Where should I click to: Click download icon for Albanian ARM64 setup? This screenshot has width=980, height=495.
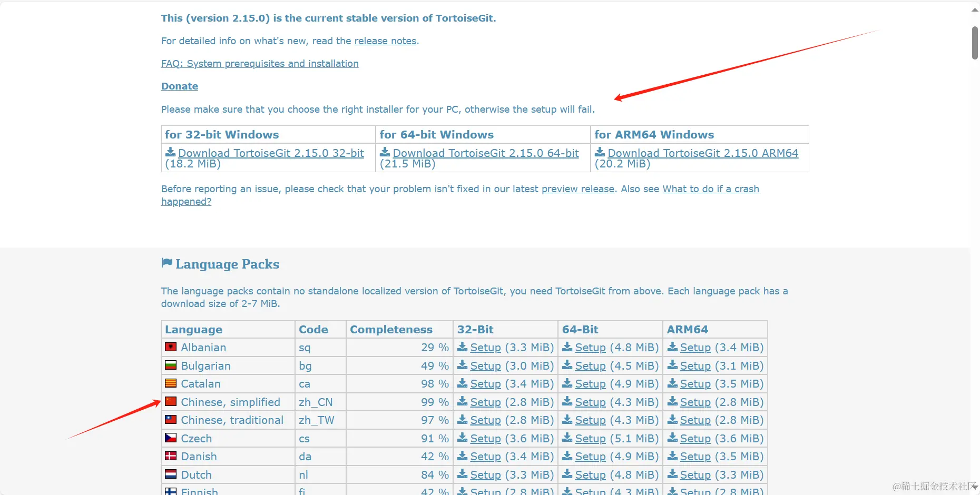(672, 346)
